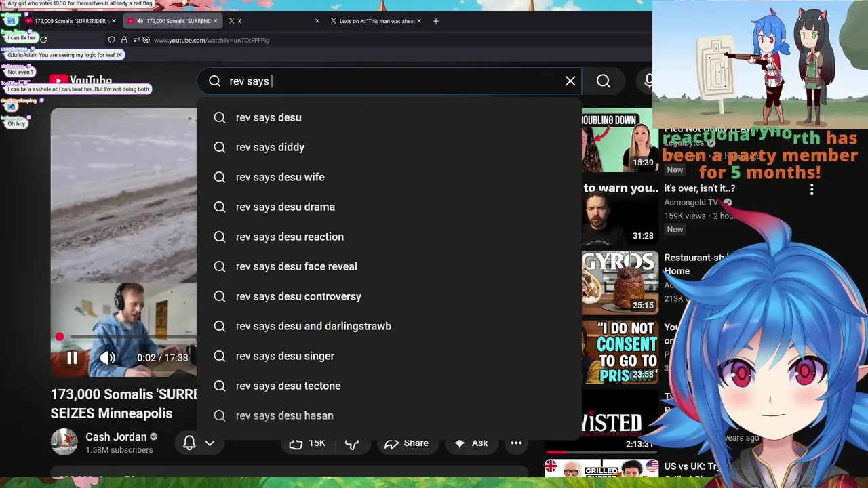Open options menu for Asmongold video

(812, 189)
